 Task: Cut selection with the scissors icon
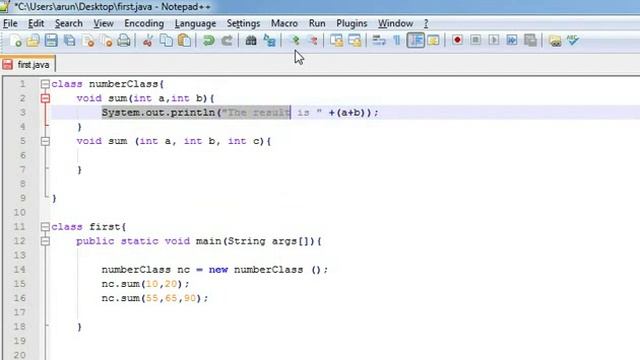147,40
